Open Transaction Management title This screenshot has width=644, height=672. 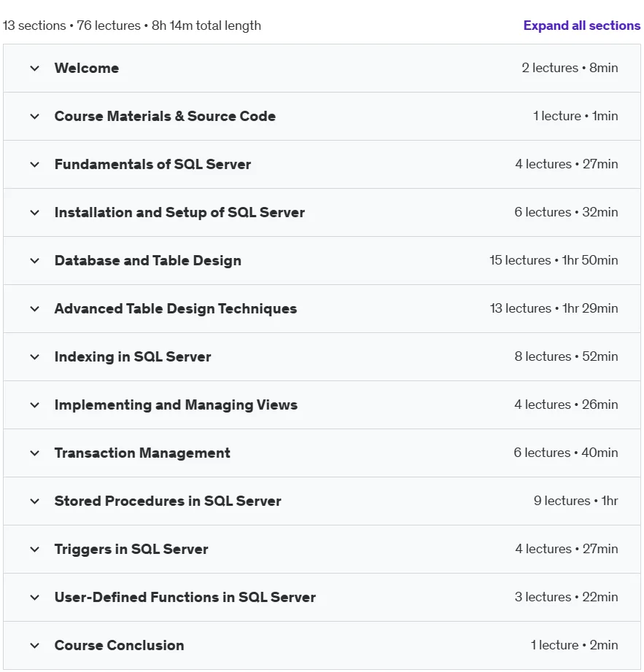coord(142,453)
